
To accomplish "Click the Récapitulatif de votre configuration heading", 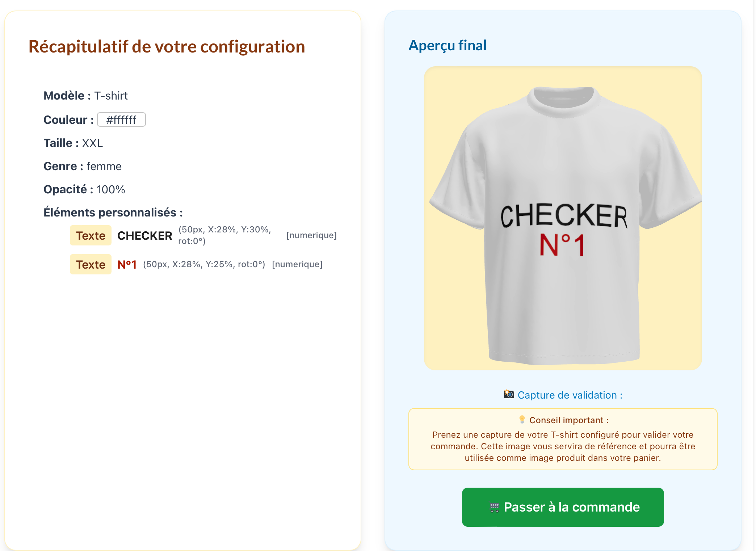I will click(x=167, y=47).
